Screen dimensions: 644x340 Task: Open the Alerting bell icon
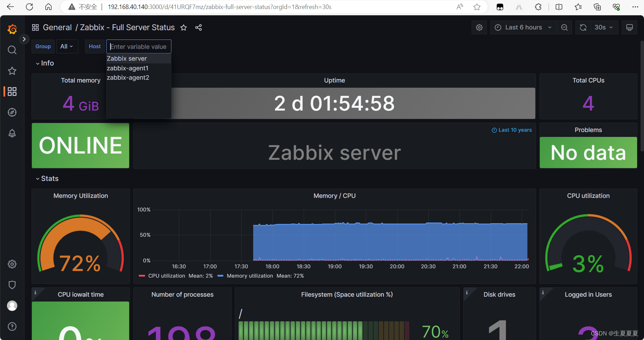coord(12,133)
